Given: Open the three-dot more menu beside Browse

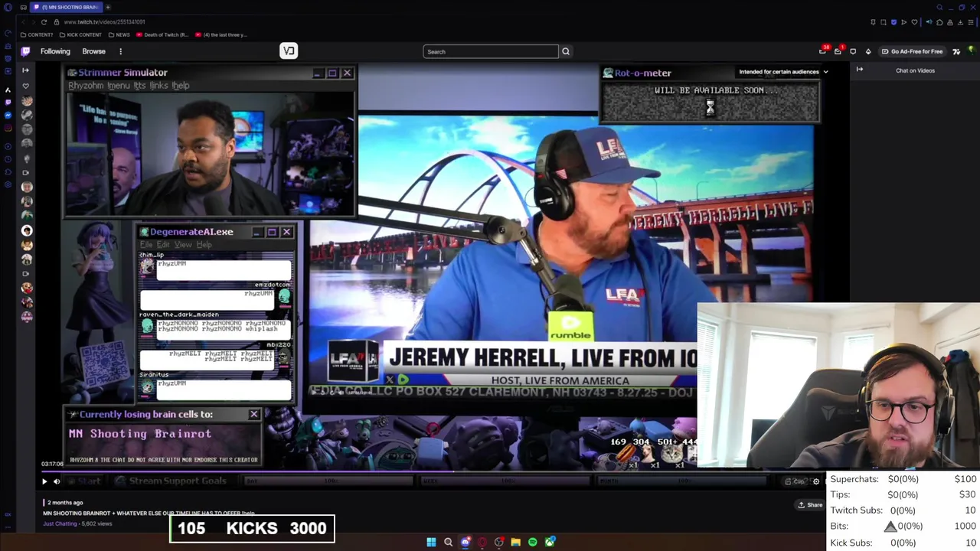Looking at the screenshot, I should pos(120,51).
